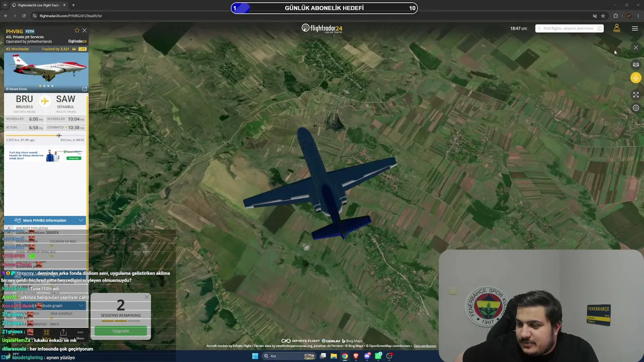Open the browser extensions icon
The width and height of the screenshot is (644, 362).
tap(615, 16)
